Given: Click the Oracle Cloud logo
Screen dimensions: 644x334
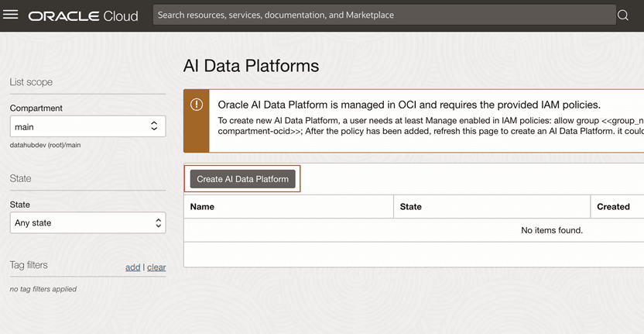Looking at the screenshot, I should coord(83,15).
